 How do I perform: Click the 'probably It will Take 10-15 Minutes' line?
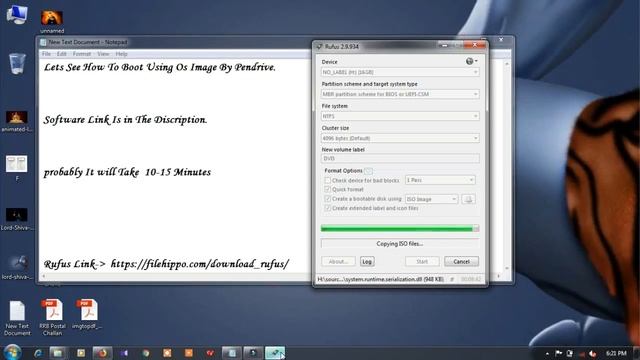coord(127,172)
